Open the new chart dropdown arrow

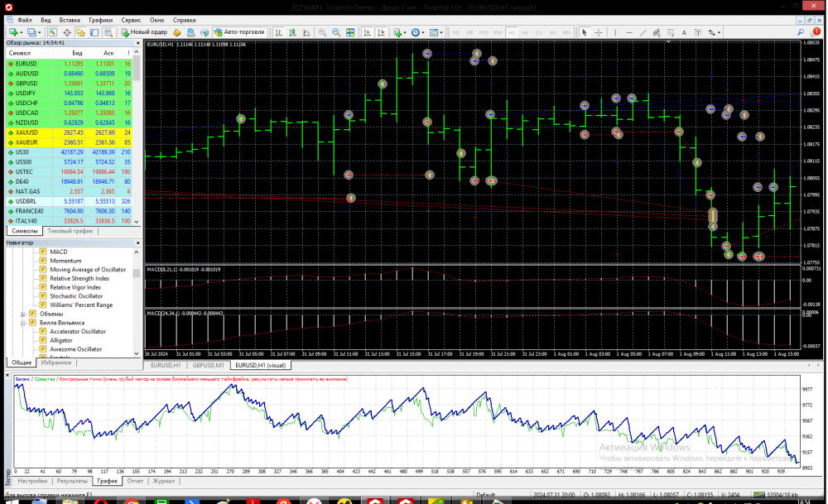pyautogui.click(x=21, y=32)
